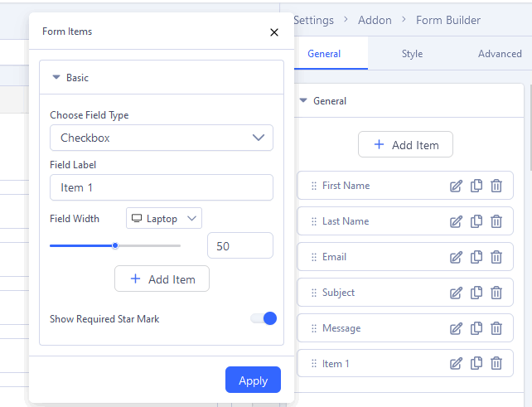The width and height of the screenshot is (532, 407).
Task: Delete the Item 1 form item
Action: point(496,363)
